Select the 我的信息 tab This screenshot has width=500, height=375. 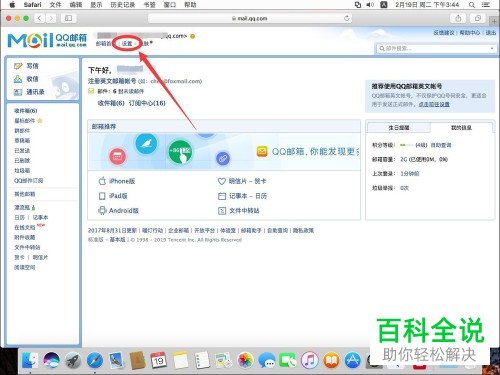pos(461,128)
